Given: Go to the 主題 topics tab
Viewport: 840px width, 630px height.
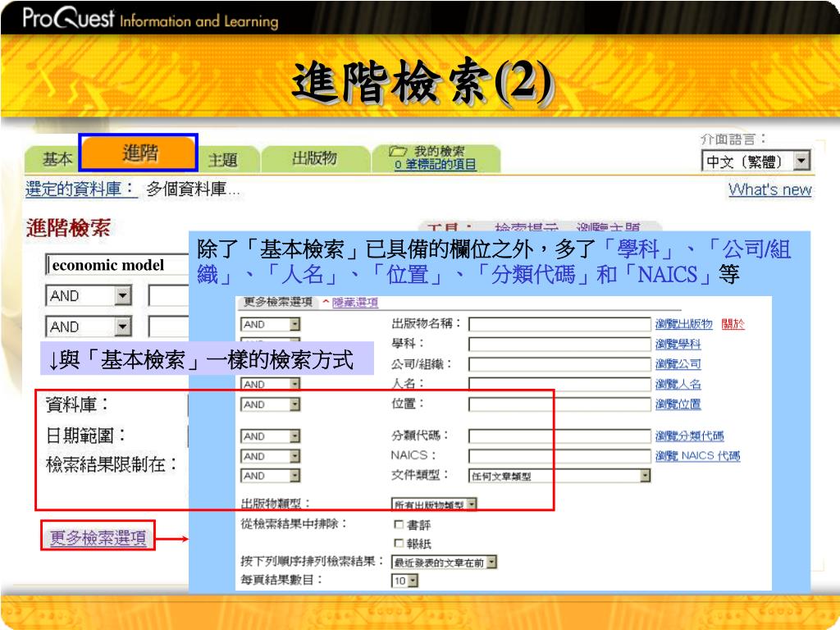Looking at the screenshot, I should (x=222, y=160).
